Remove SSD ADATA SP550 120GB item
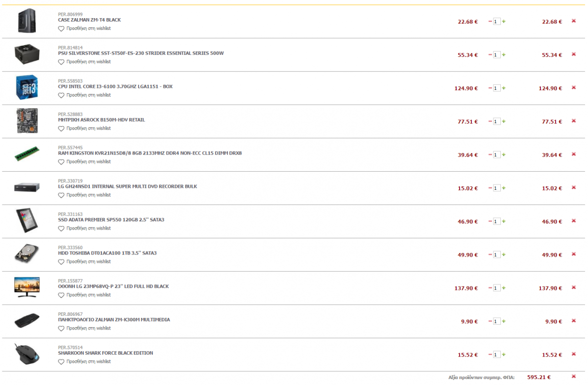Viewport: 588px width, 385px height. [574, 221]
